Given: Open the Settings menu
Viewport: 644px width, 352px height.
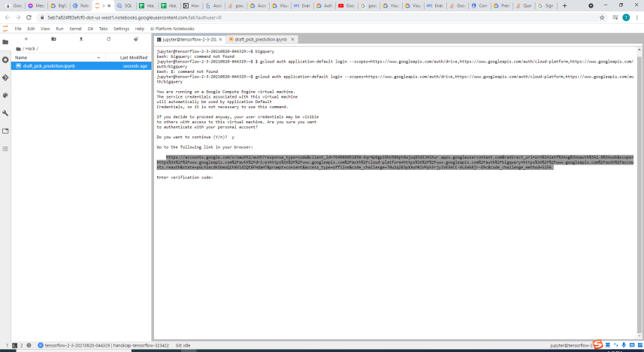Looking at the screenshot, I should coord(121,29).
